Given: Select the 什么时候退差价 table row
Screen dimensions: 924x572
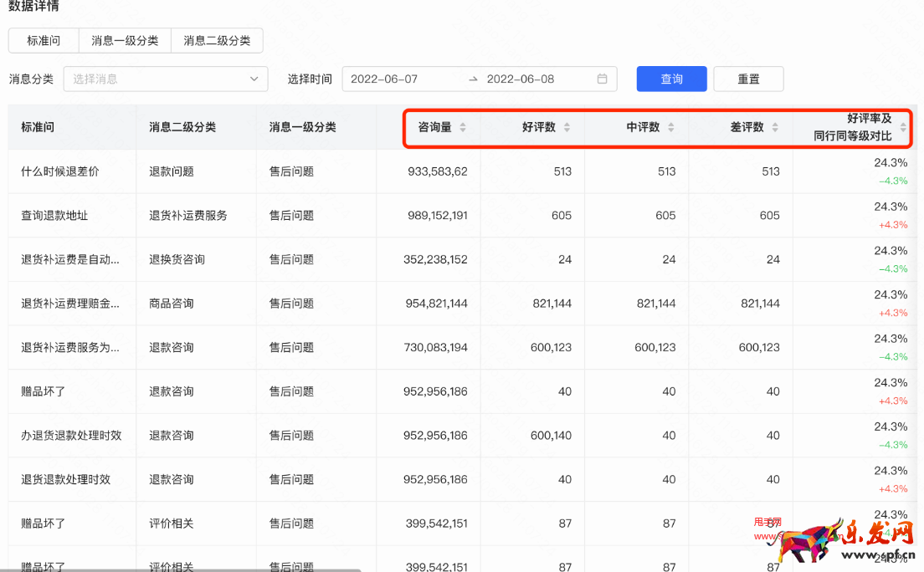Looking at the screenshot, I should click(x=60, y=171).
